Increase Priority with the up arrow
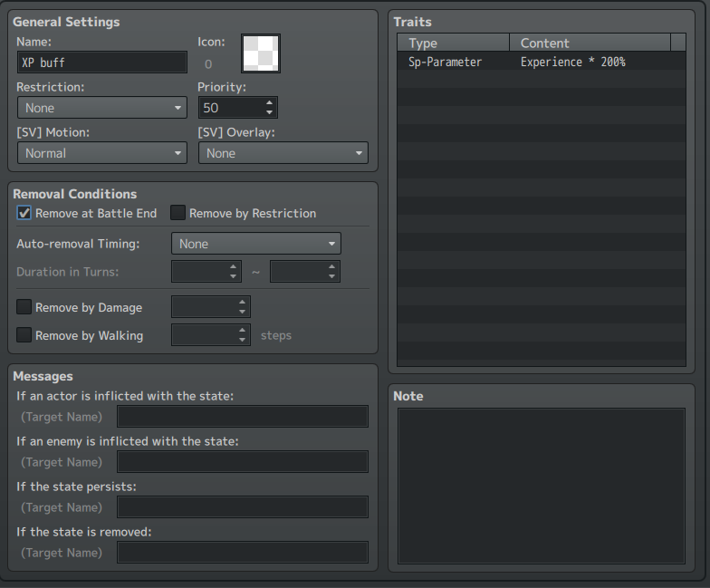The image size is (710, 588). coord(270,103)
